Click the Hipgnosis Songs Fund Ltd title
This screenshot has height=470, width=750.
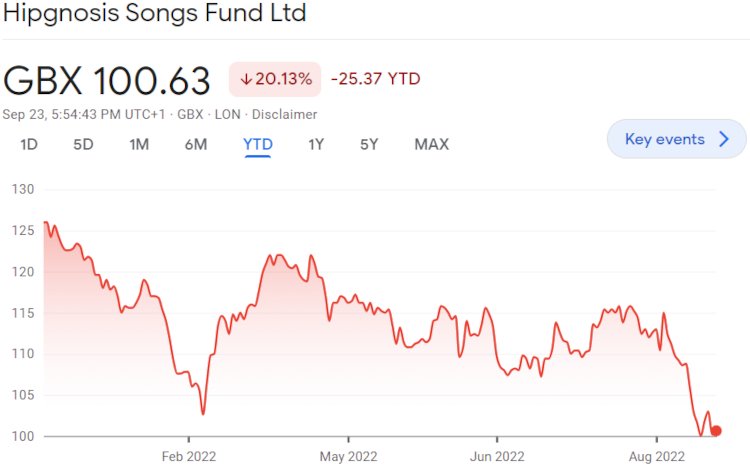(154, 14)
